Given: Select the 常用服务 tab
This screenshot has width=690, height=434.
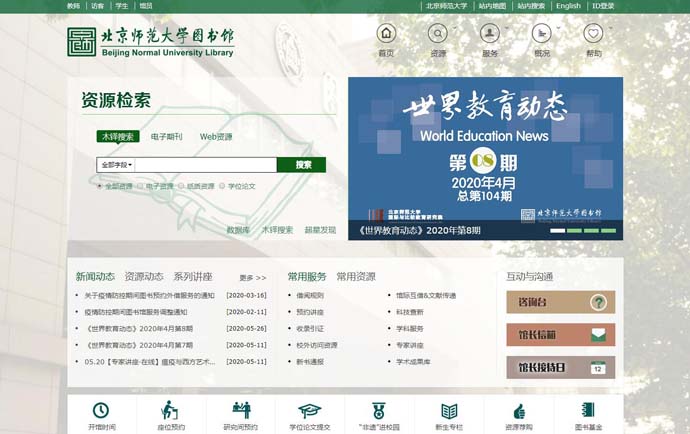Looking at the screenshot, I should coord(307,276).
